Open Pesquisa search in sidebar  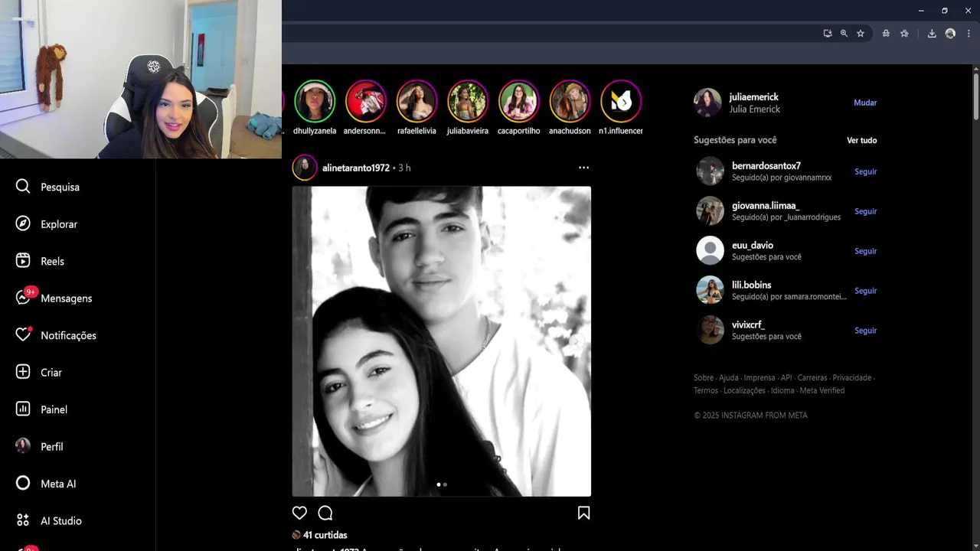point(47,187)
